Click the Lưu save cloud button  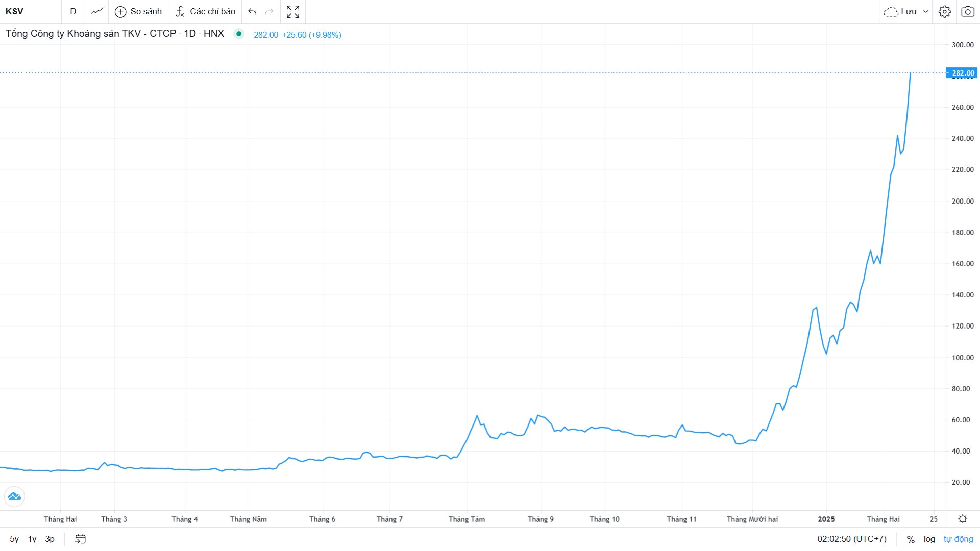pos(900,11)
